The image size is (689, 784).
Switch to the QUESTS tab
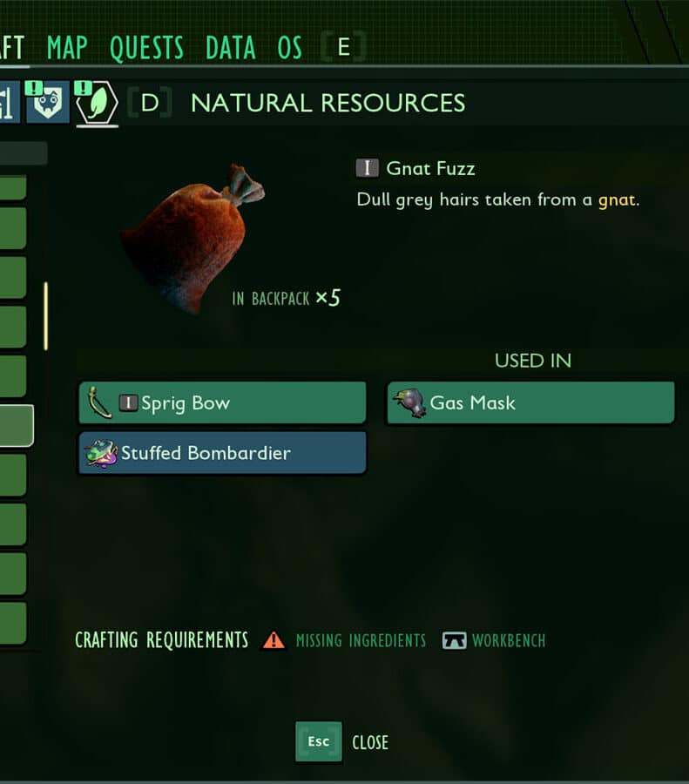[146, 48]
